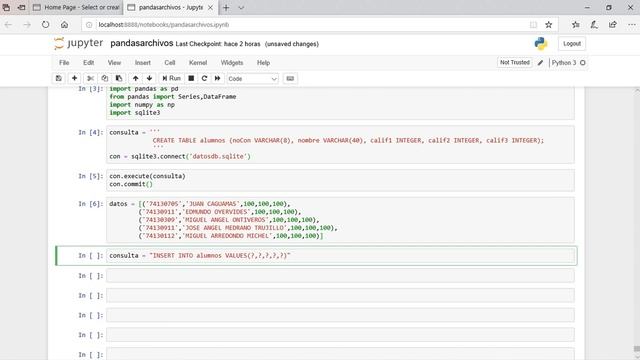Viewport: 640px width, 360px height.
Task: Close the pandasarchivos browser tab
Action: 210,7
